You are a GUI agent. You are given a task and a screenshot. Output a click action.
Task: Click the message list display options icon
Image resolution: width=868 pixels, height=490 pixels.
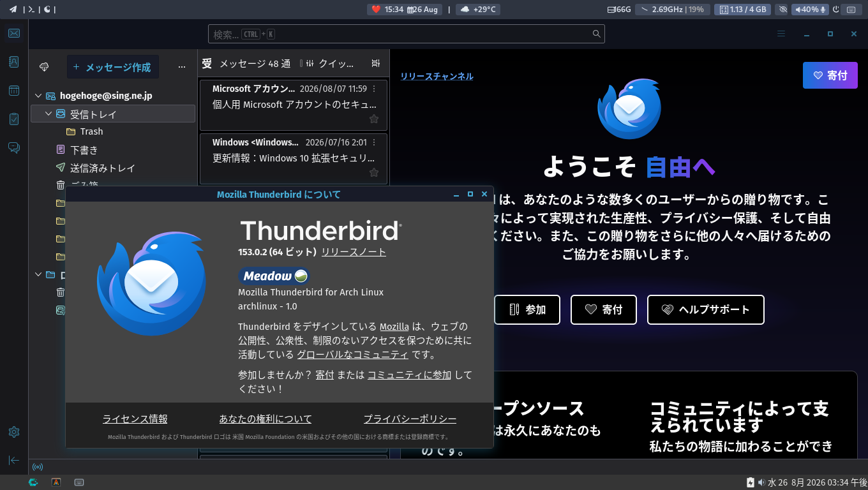pos(375,63)
